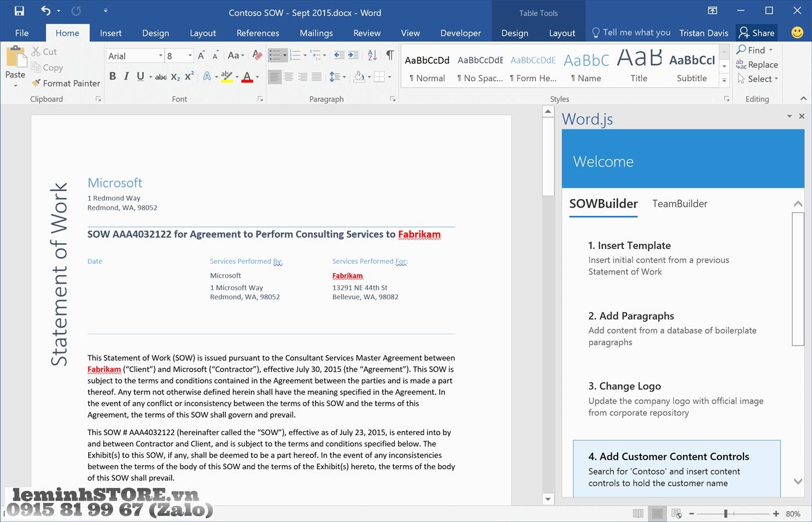The height and width of the screenshot is (522, 812).
Task: Increase font size with the large A
Action: (x=201, y=56)
